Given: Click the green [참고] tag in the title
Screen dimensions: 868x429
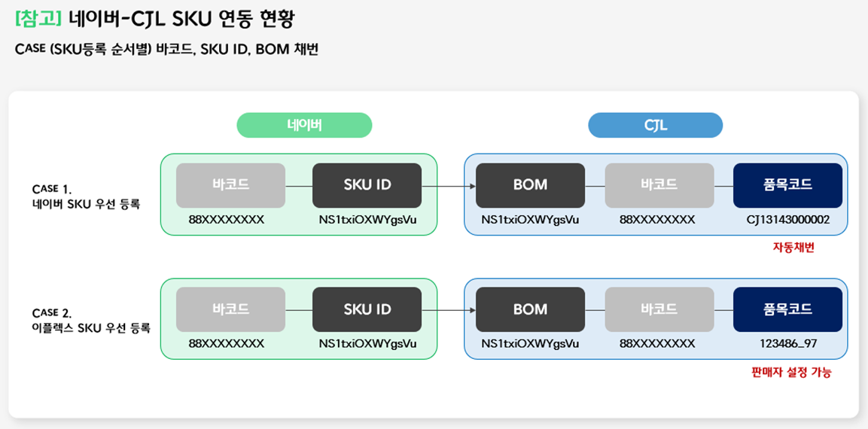Looking at the screenshot, I should pyautogui.click(x=38, y=19).
